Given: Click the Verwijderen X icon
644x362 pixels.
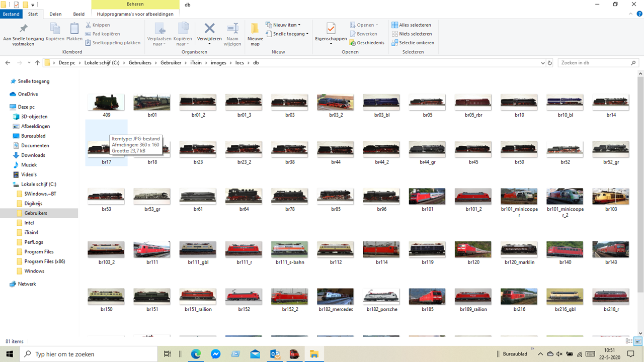Looking at the screenshot, I should tap(209, 29).
